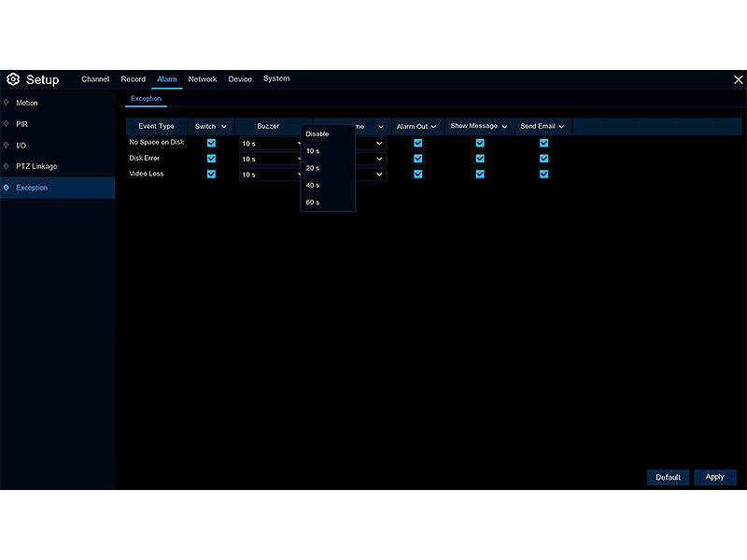The height and width of the screenshot is (560, 747).
Task: Open the Buzzer dropdown for Video Loss
Action: [x=269, y=175]
